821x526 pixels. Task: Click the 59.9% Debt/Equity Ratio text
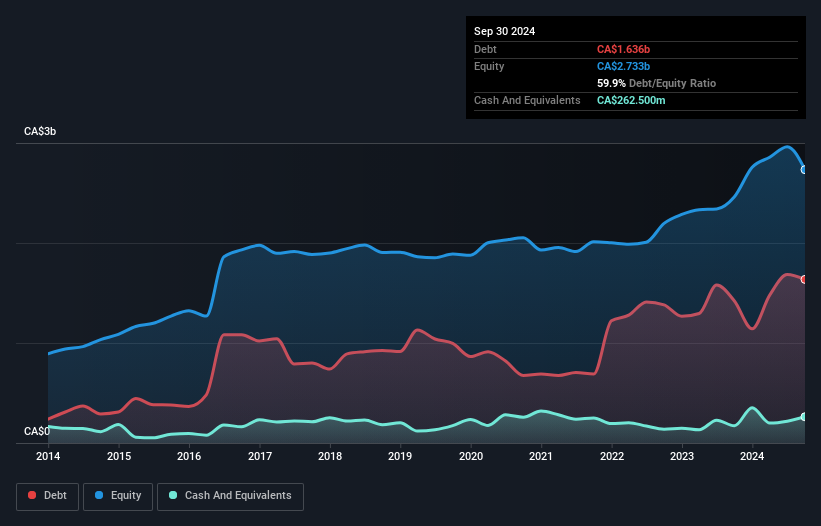pos(656,83)
